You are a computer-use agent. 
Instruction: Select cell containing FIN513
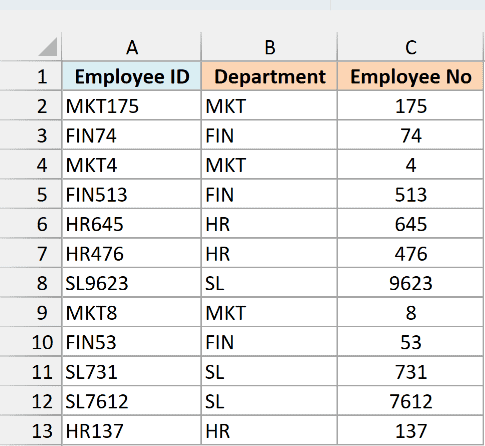tap(132, 194)
